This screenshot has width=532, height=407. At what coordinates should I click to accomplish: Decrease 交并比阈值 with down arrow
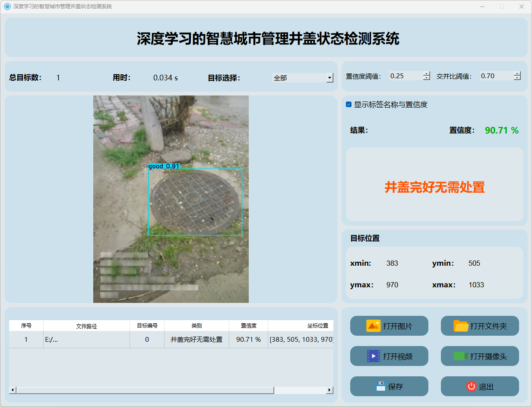517,78
